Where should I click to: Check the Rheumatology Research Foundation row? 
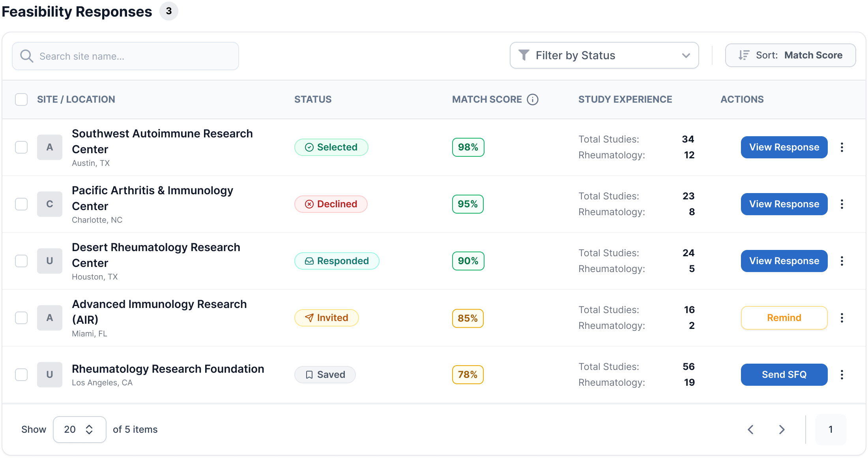point(21,375)
